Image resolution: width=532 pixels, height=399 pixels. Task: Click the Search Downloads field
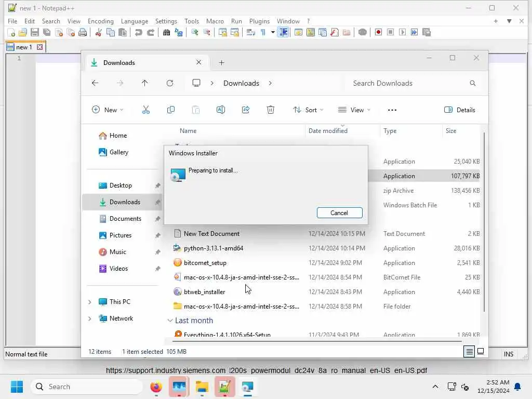414,83
